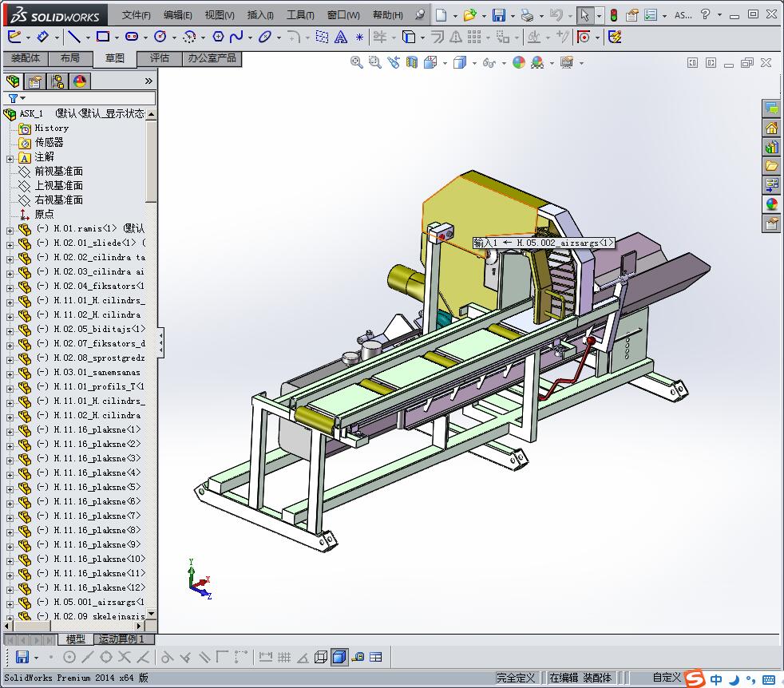Switch to the 评估 tab
This screenshot has width=784, height=688.
click(160, 58)
